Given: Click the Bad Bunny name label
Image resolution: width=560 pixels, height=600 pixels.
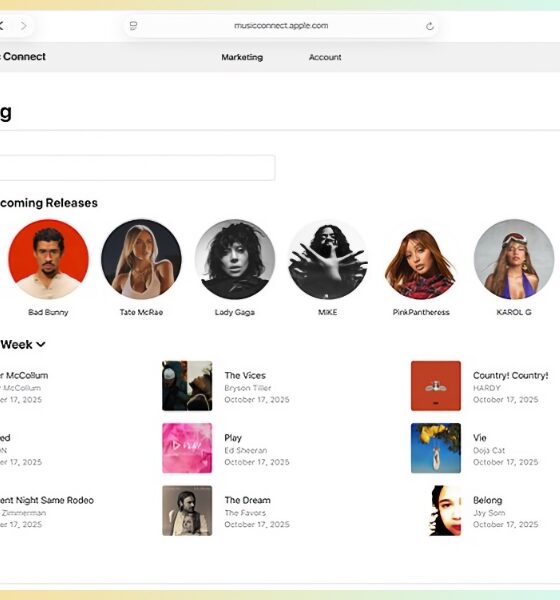Looking at the screenshot, I should coord(48,312).
